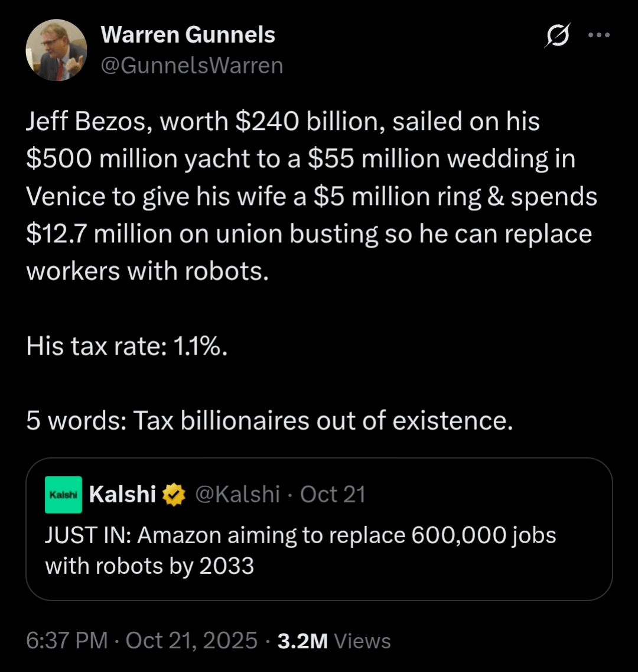View the 3.2M view count
Screen dimensions: 638x672
[x=302, y=641]
